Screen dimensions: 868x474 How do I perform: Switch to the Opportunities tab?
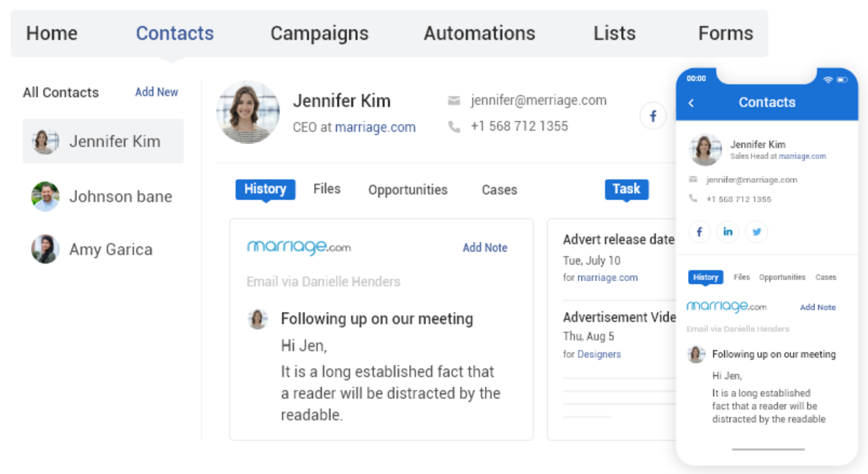[x=408, y=190]
